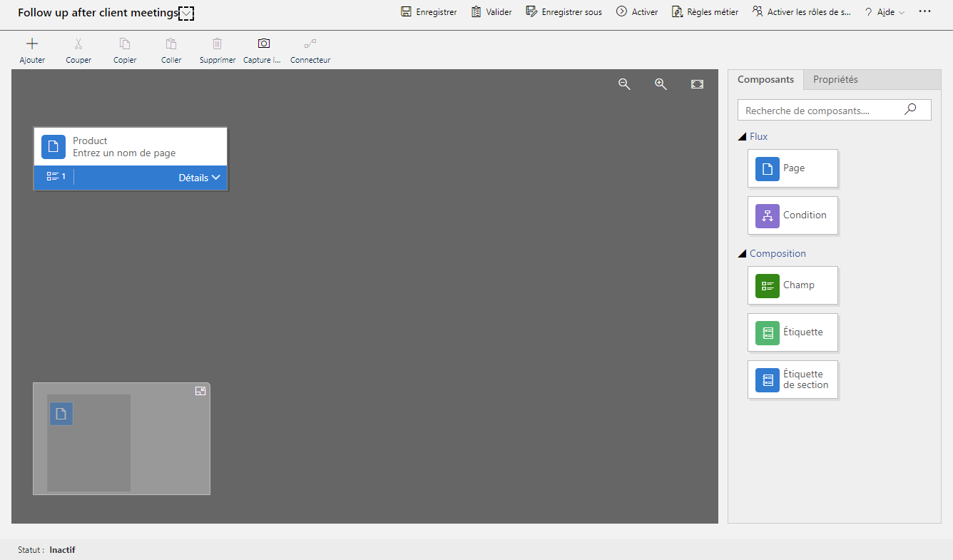The height and width of the screenshot is (560, 953).
Task: Collapse the Flux section
Action: point(742,136)
